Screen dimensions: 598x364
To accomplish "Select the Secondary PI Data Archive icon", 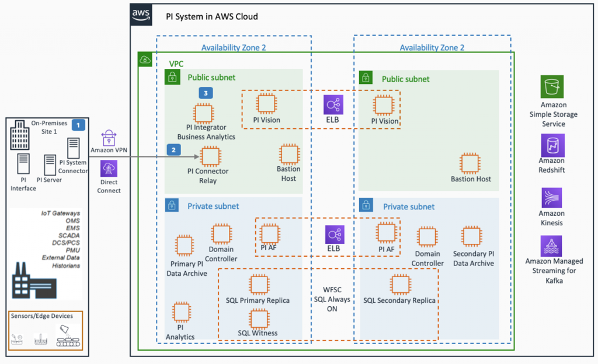I will click(x=472, y=236).
